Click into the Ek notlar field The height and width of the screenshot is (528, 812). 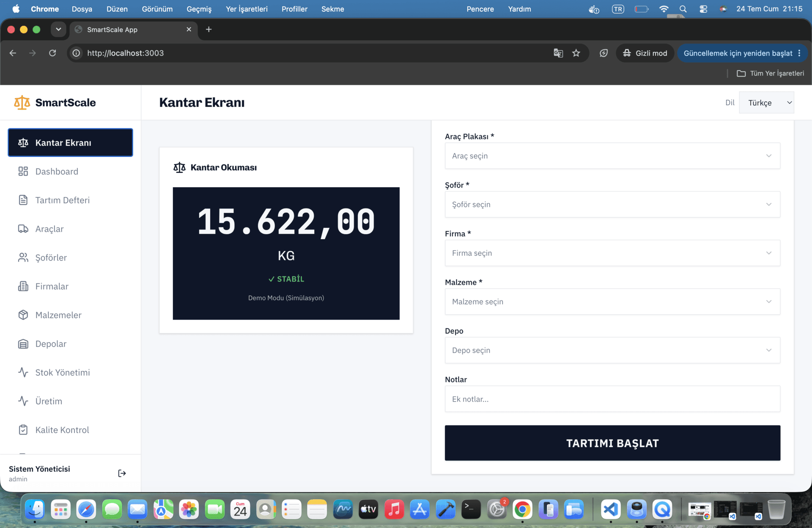[612, 399]
